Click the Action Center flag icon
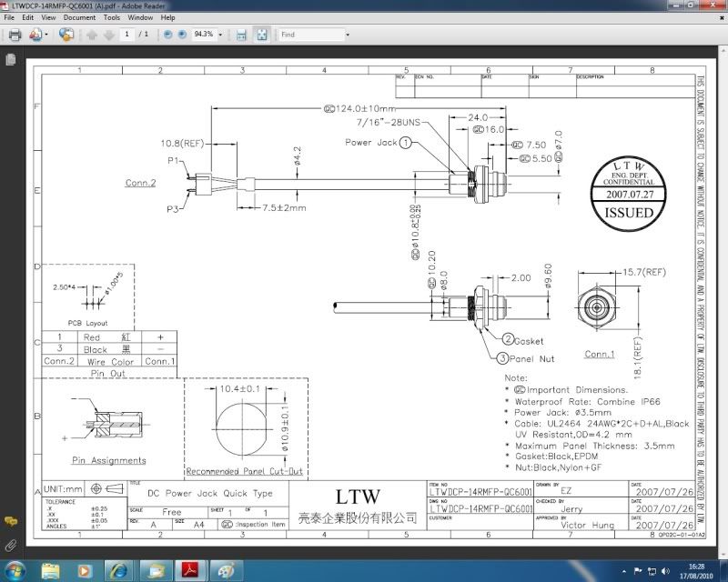The image size is (728, 582). 638,571
